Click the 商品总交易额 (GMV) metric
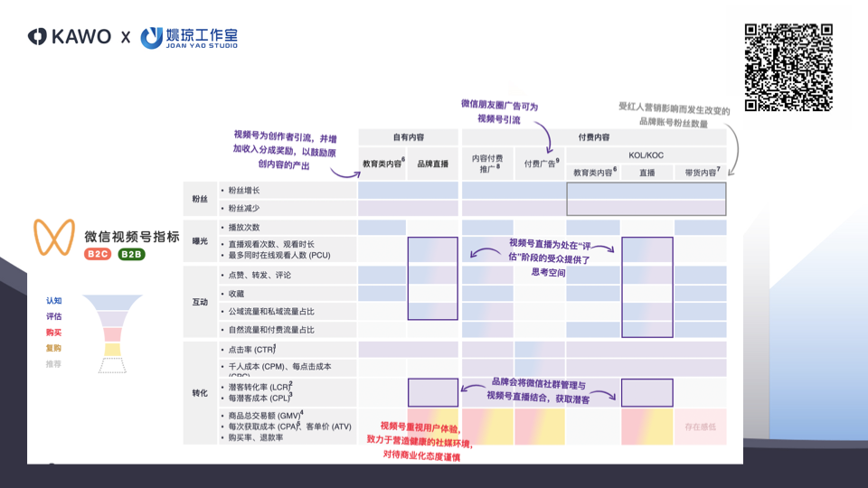Viewport: 868px width, 488px height. [x=266, y=416]
